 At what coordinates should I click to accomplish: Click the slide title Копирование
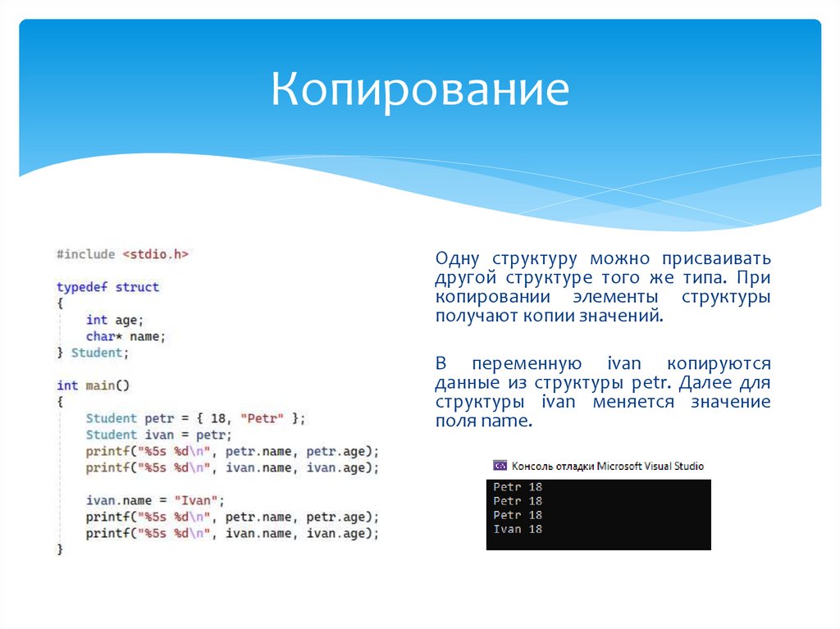[419, 93]
